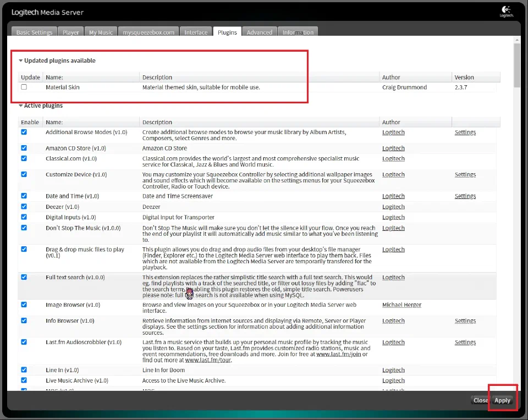Viewport: 528px width, 420px height.
Task: Open the Player tab
Action: [x=71, y=32]
